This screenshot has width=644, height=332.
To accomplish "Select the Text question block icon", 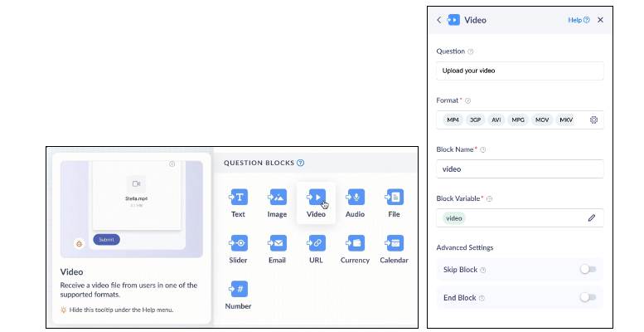I will click(238, 198).
